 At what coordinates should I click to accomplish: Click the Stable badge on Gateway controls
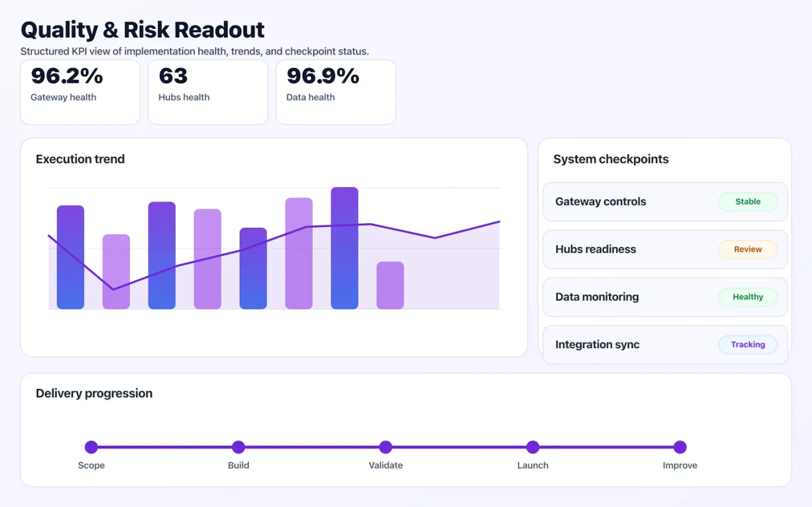point(748,202)
